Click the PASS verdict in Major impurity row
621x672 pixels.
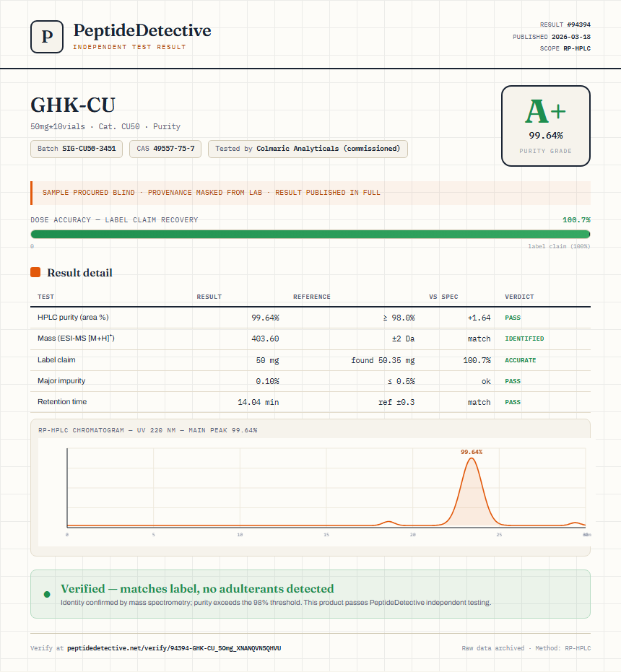[513, 381]
